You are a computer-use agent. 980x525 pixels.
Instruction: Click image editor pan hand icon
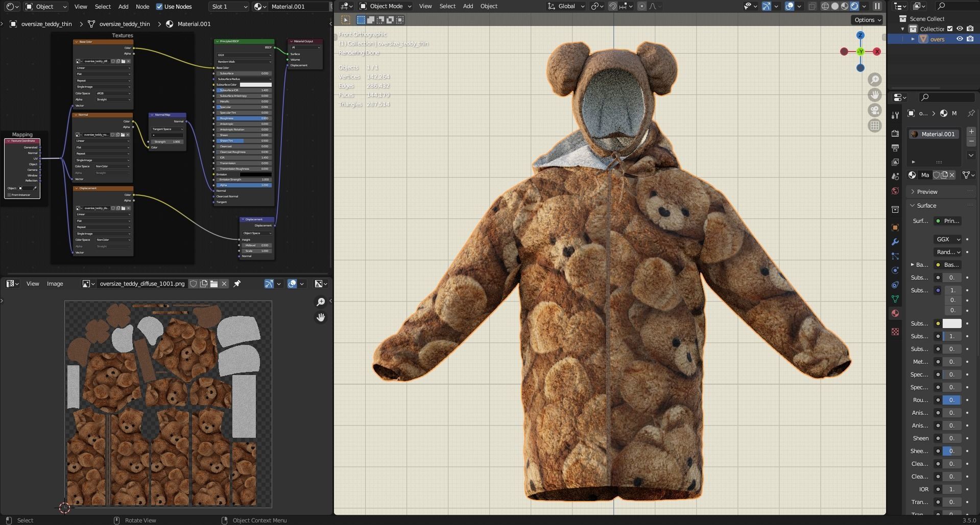tap(321, 317)
